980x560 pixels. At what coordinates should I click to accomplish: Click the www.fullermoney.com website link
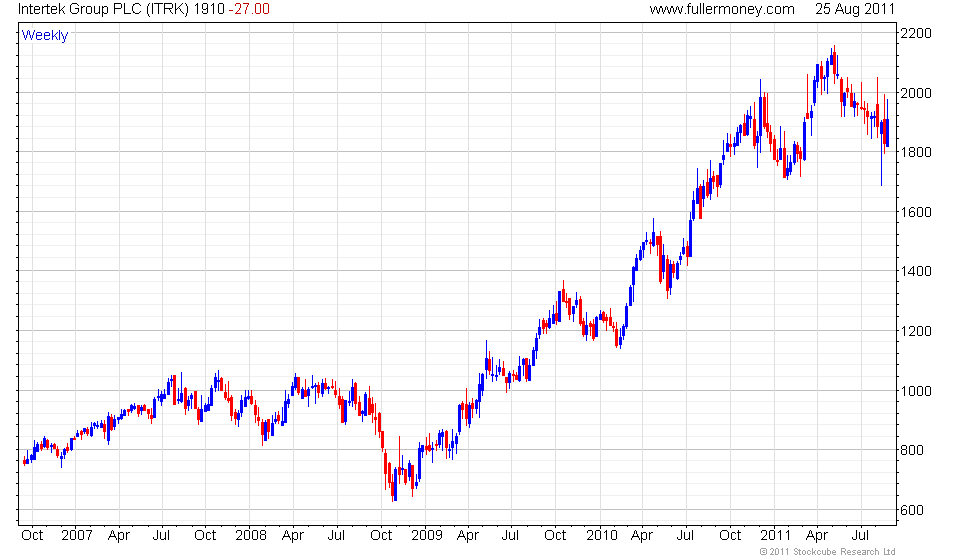[721, 9]
